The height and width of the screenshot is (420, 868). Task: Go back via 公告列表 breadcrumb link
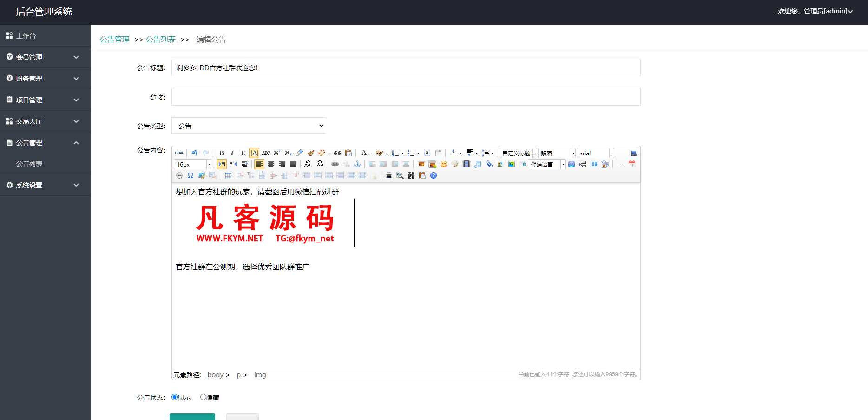coord(160,39)
